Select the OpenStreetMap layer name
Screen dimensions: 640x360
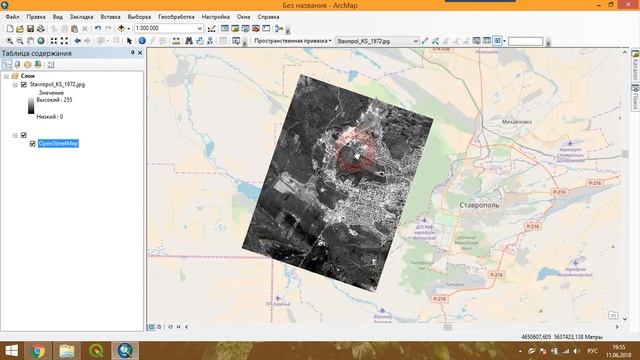click(58, 144)
